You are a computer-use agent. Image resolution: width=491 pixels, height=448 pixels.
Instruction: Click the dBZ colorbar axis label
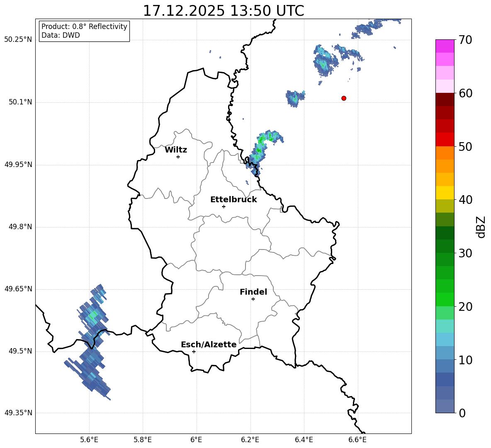(x=481, y=227)
